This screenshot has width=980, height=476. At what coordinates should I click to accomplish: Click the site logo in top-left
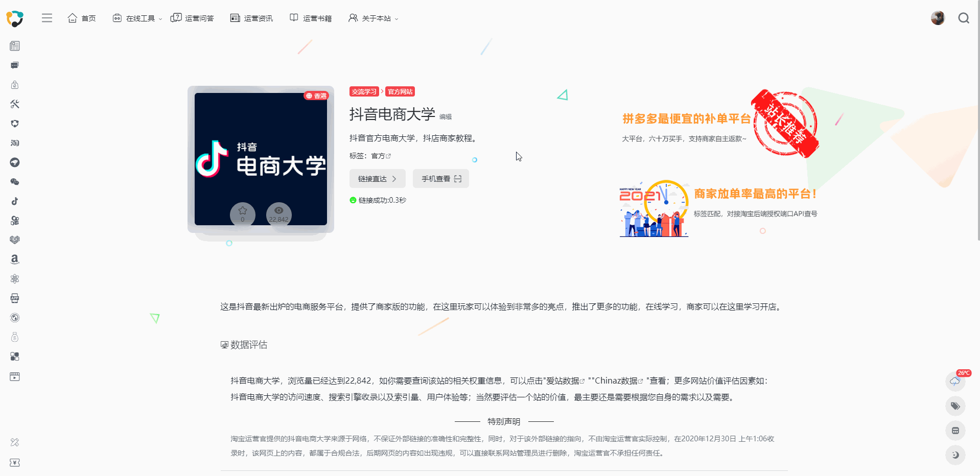(x=15, y=18)
